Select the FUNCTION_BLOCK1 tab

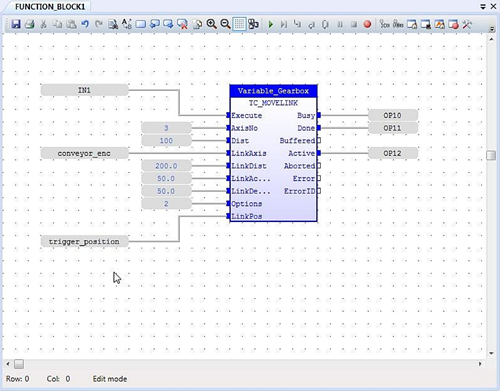click(50, 7)
